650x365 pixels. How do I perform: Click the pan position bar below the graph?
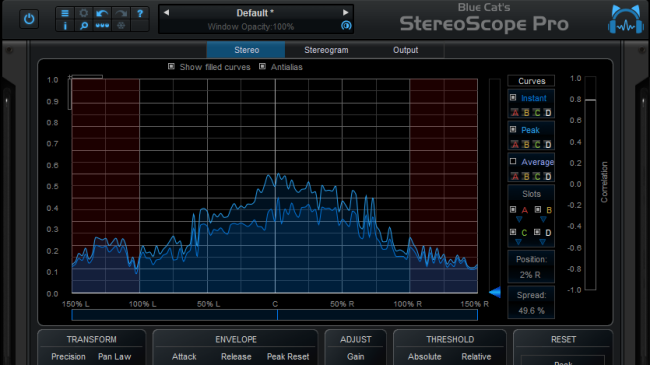click(x=274, y=315)
